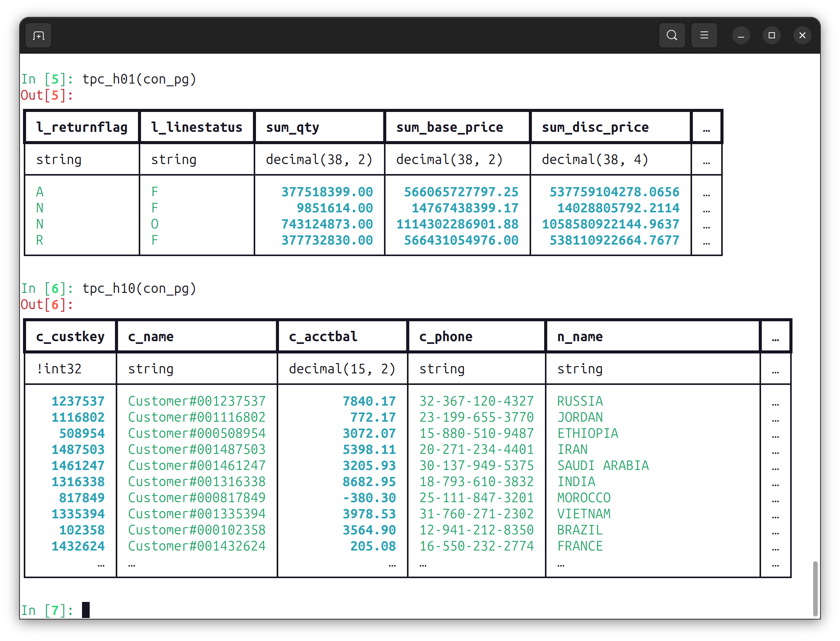The height and width of the screenshot is (641, 840).
Task: Click the -380.30 account balance value
Action: coord(369,498)
